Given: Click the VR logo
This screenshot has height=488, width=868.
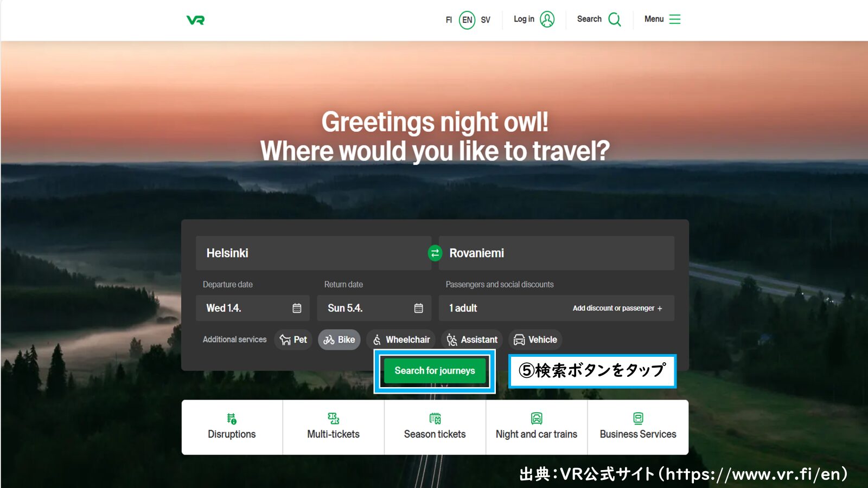Looking at the screenshot, I should point(195,20).
